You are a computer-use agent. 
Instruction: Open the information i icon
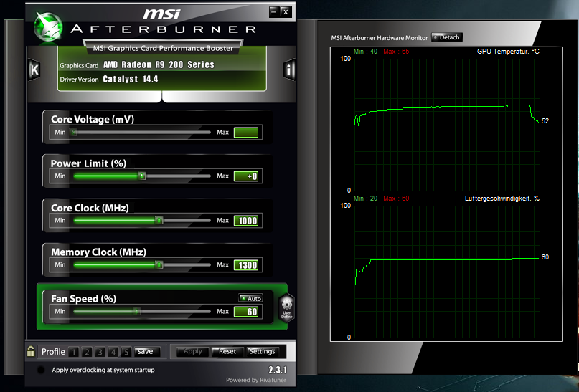tap(289, 70)
